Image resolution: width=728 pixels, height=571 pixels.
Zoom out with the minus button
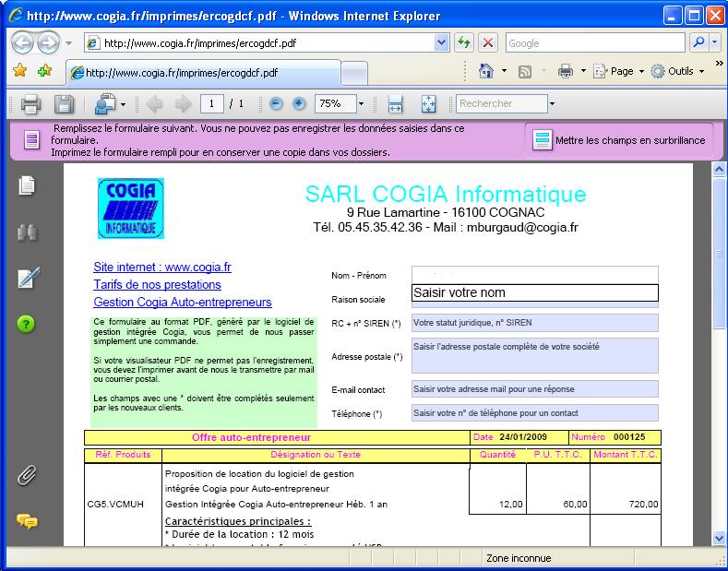point(276,103)
